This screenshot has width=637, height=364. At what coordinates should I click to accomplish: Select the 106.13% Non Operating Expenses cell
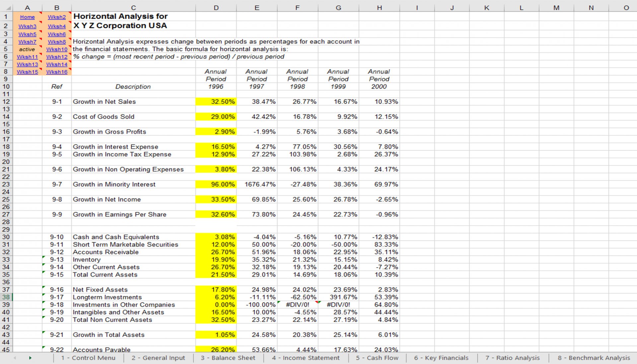click(x=298, y=169)
